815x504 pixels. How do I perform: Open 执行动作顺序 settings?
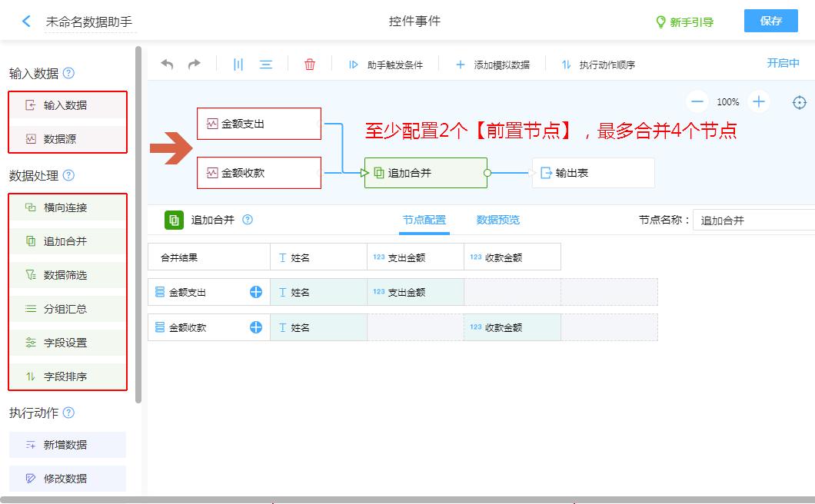coord(598,65)
